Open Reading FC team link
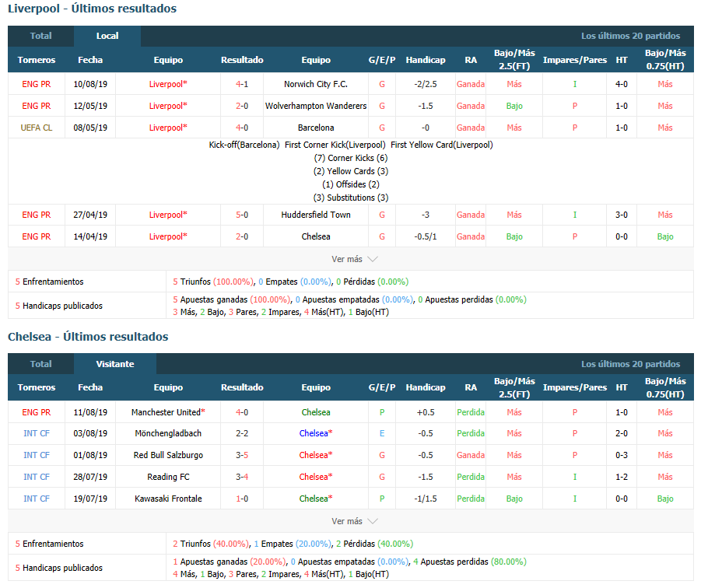Screen dimensions: 701x588 click(x=168, y=478)
